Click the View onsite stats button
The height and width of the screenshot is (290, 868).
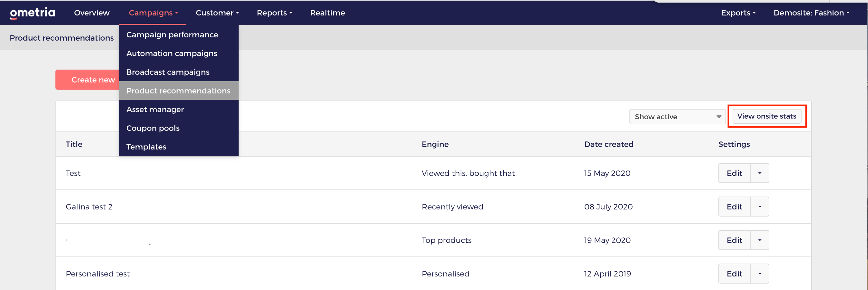(766, 116)
